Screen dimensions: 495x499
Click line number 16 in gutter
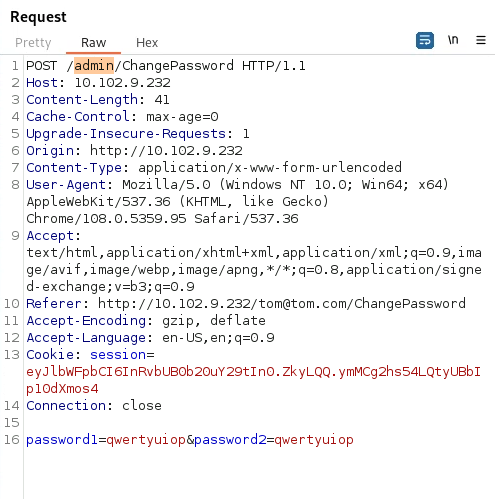coord(12,440)
